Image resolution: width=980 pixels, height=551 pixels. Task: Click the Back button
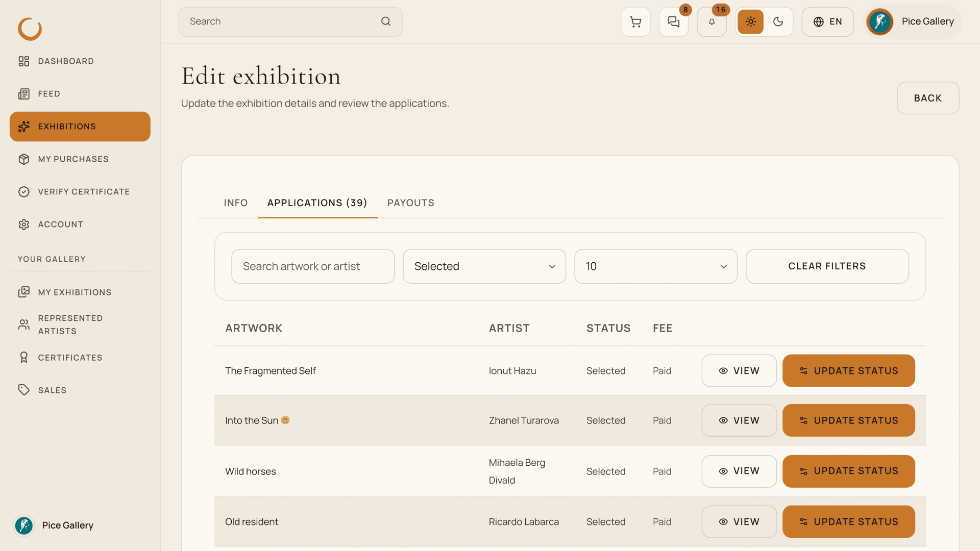(928, 98)
